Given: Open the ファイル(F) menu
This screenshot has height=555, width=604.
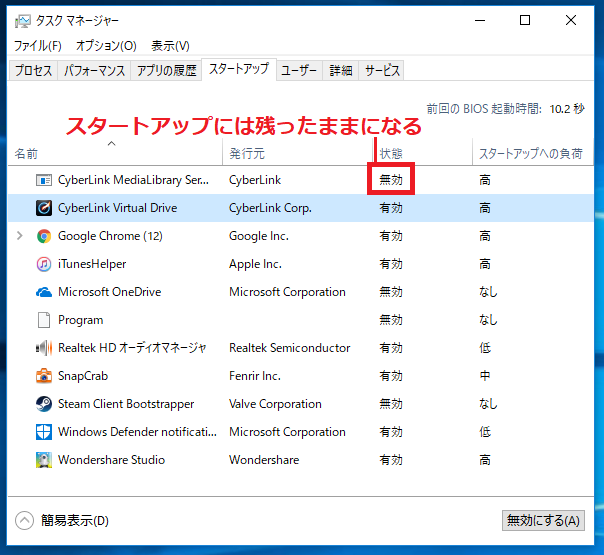Looking at the screenshot, I should click(38, 46).
